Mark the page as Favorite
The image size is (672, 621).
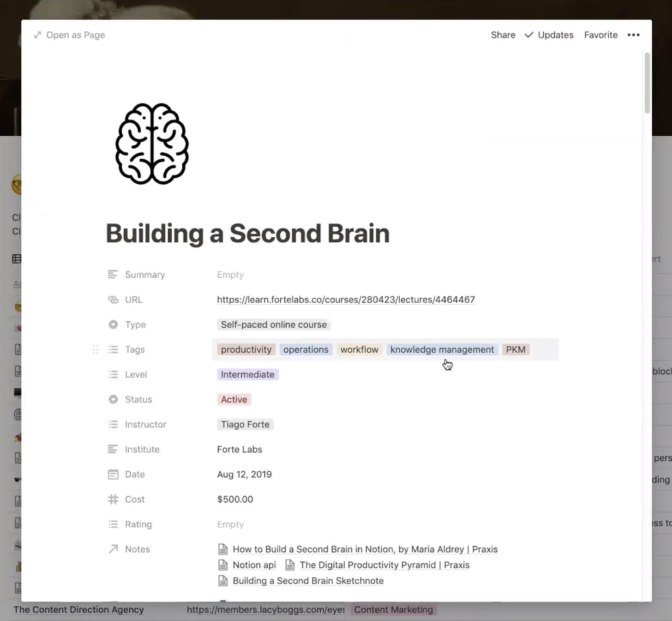(600, 35)
